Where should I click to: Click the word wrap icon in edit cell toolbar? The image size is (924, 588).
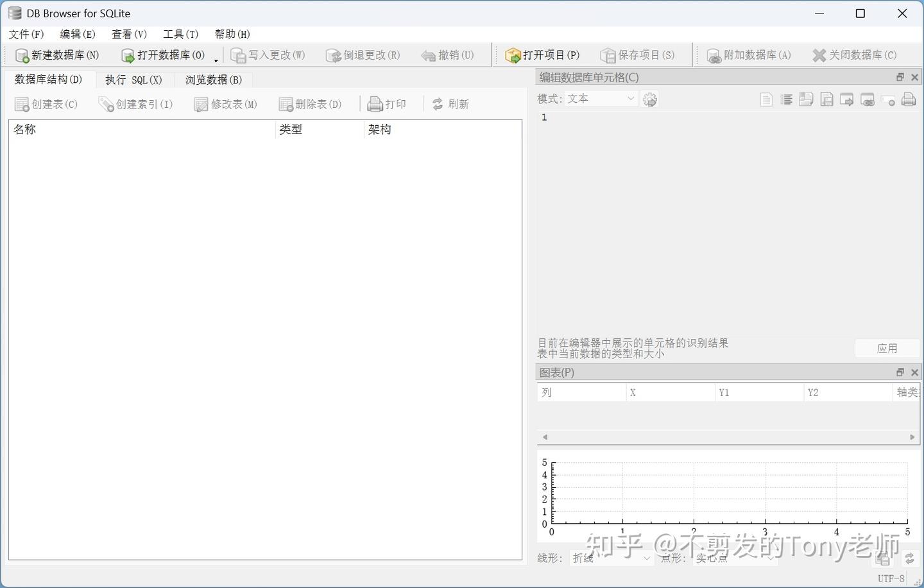[787, 99]
